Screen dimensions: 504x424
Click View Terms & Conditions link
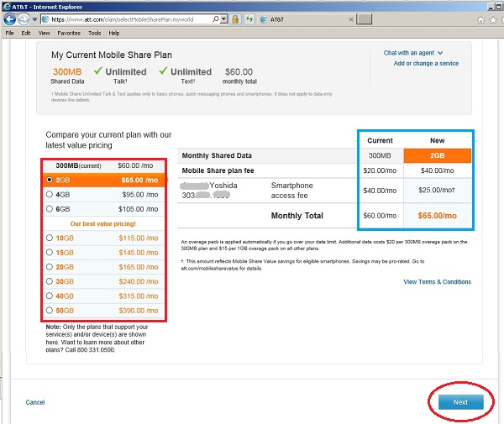pos(437,282)
